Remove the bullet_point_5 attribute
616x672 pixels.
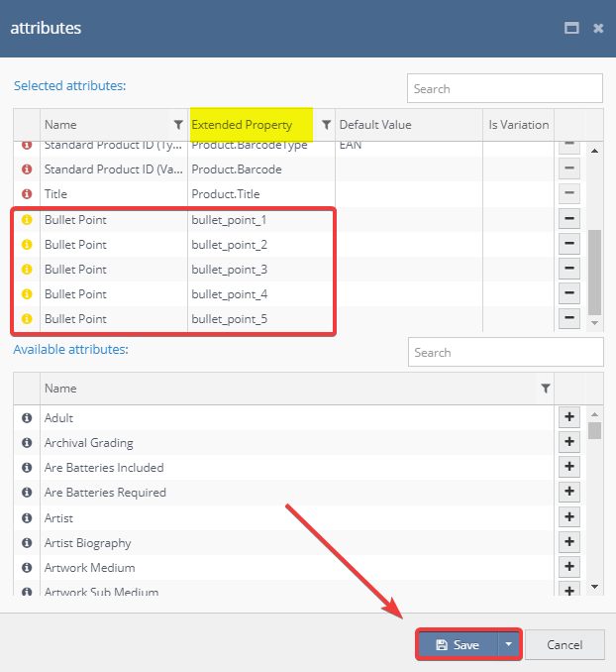(x=569, y=318)
